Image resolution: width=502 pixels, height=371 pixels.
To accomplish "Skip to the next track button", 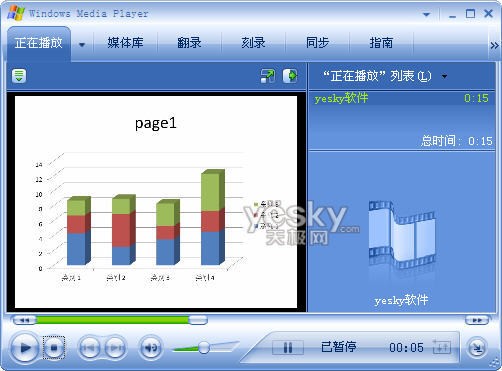I will 116,348.
